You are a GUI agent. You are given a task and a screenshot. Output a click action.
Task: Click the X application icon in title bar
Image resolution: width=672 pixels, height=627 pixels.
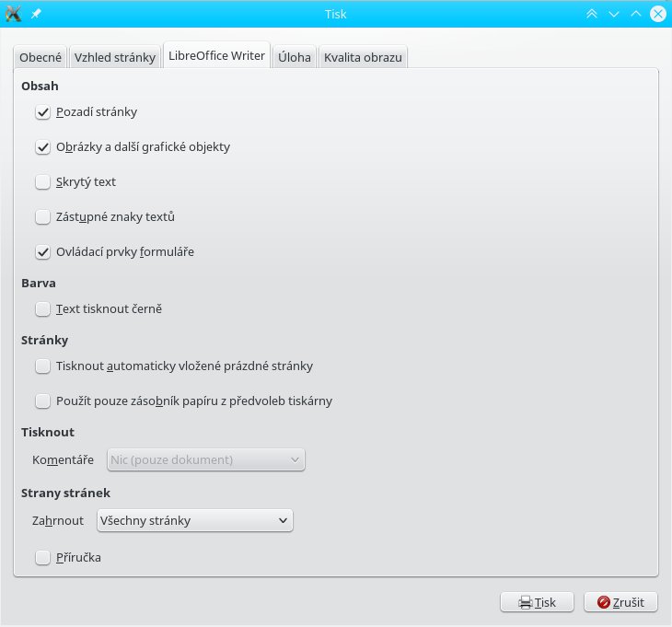pos(13,14)
